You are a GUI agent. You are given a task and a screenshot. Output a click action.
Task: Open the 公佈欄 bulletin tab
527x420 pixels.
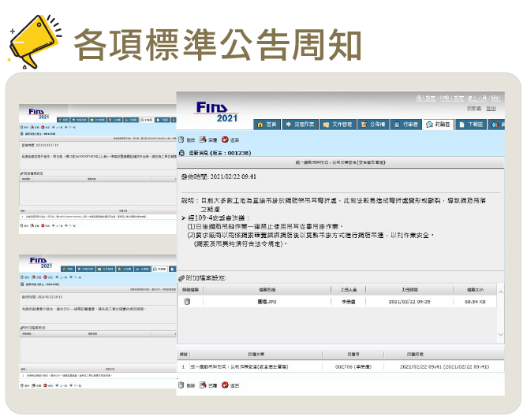pyautogui.click(x=373, y=125)
